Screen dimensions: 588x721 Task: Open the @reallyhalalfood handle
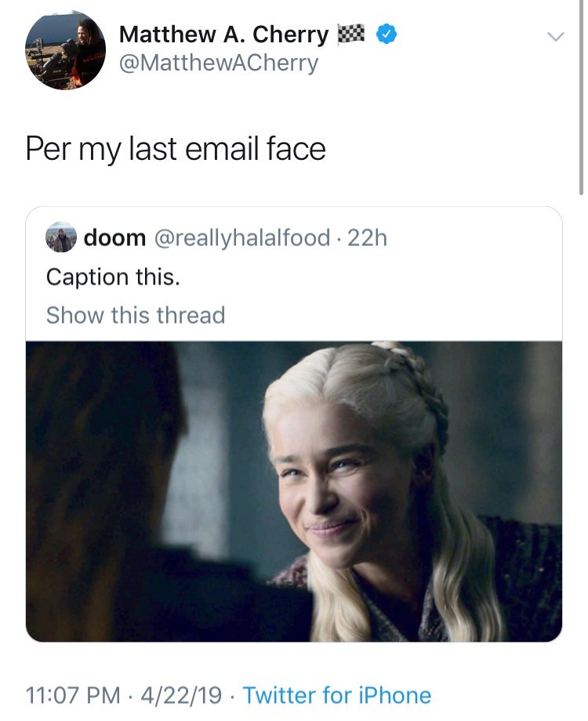tap(242, 238)
